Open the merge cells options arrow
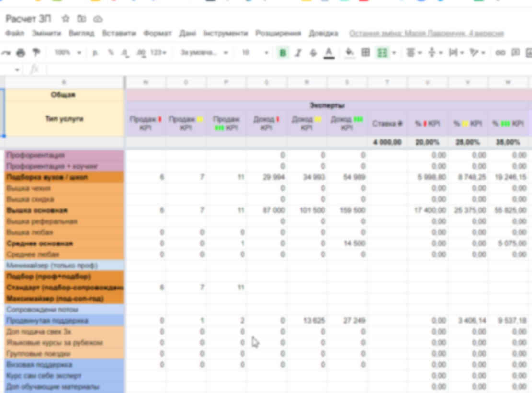Image resolution: width=532 pixels, height=393 pixels. click(394, 53)
